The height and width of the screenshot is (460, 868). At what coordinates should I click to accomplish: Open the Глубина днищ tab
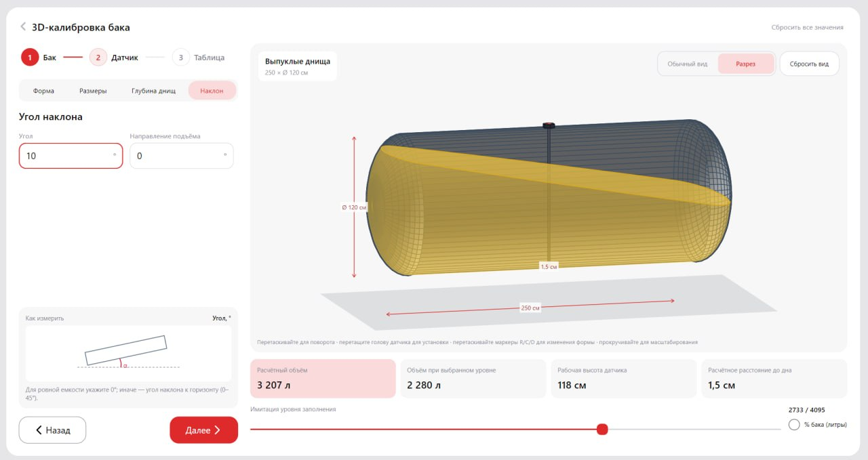tap(153, 91)
